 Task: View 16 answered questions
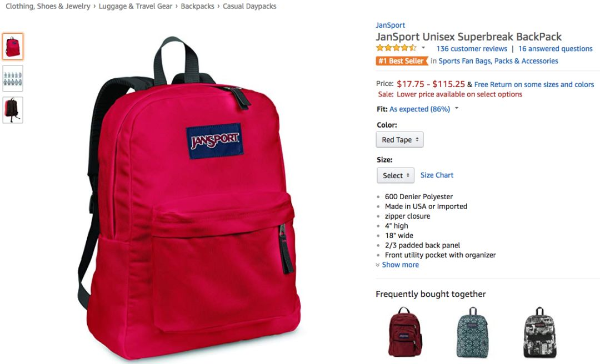(555, 49)
